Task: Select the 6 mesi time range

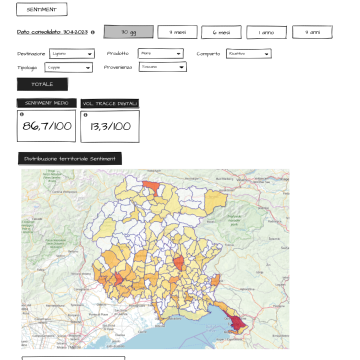Action: pos(221,32)
